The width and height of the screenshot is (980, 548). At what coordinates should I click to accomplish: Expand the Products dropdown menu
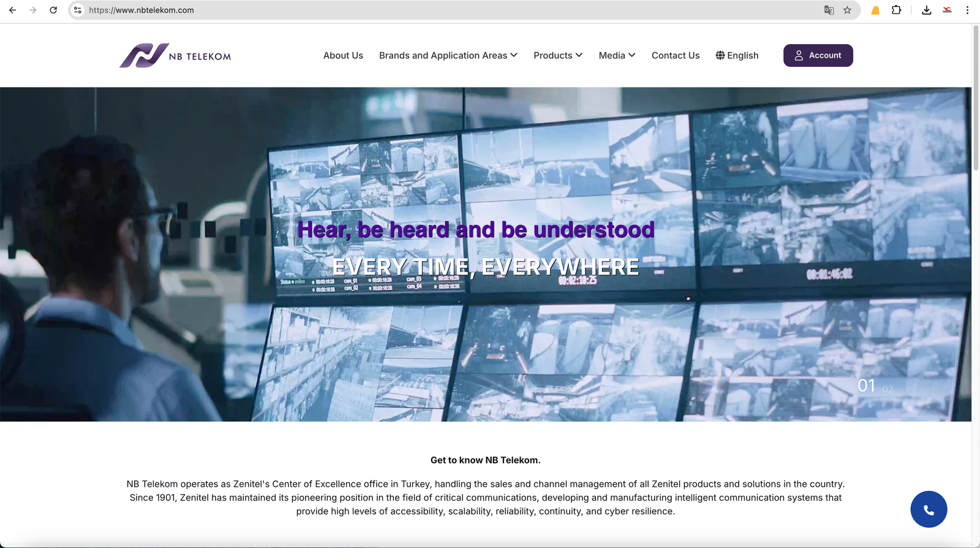tap(557, 55)
